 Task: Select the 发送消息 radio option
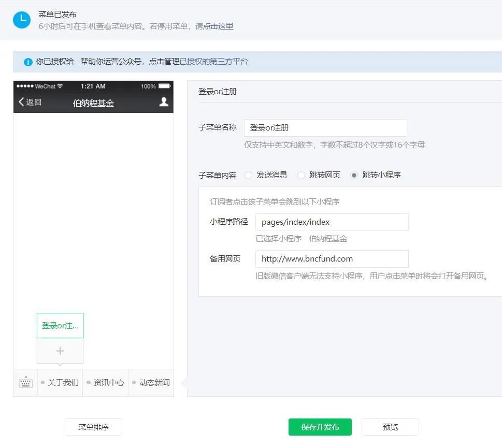pyautogui.click(x=249, y=175)
